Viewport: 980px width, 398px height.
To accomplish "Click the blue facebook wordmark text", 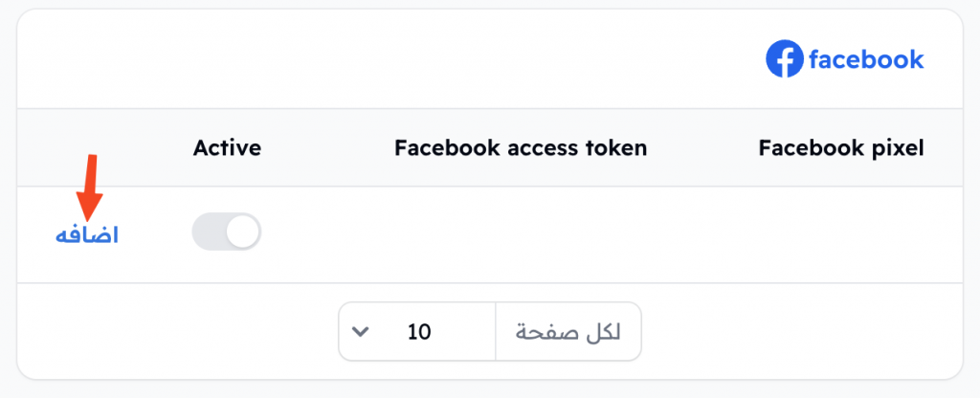I will tap(866, 59).
